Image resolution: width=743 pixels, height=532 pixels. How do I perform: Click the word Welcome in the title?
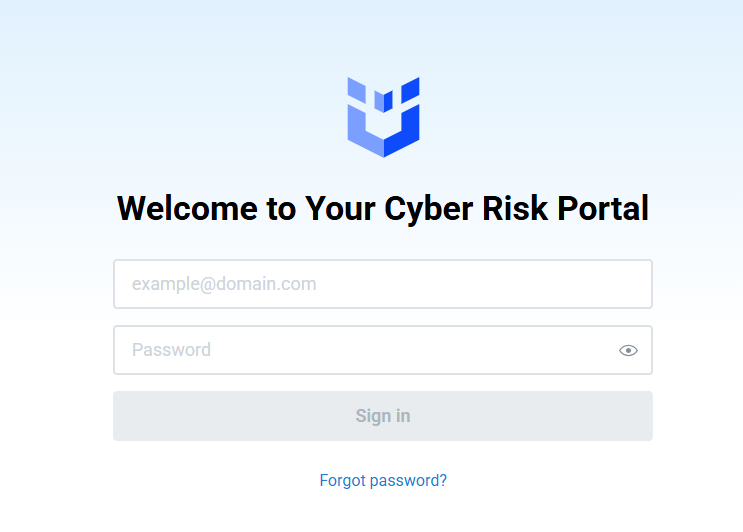[187, 208]
